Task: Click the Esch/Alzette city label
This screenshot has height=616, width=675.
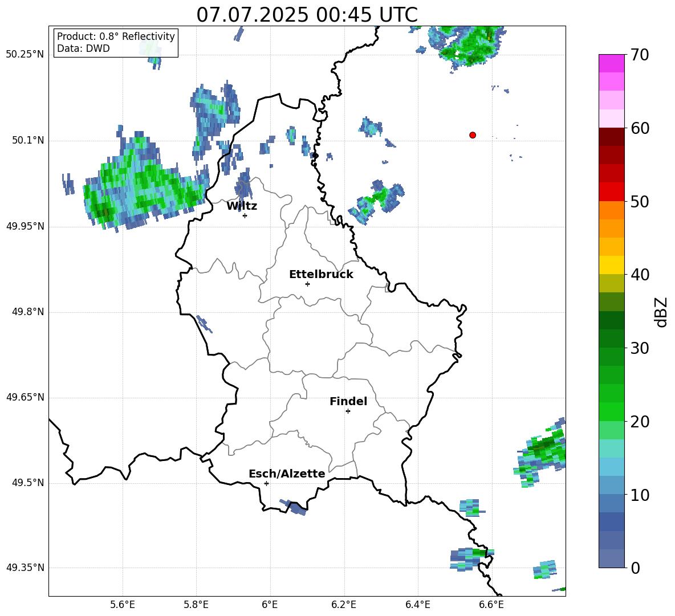Action: [x=287, y=474]
